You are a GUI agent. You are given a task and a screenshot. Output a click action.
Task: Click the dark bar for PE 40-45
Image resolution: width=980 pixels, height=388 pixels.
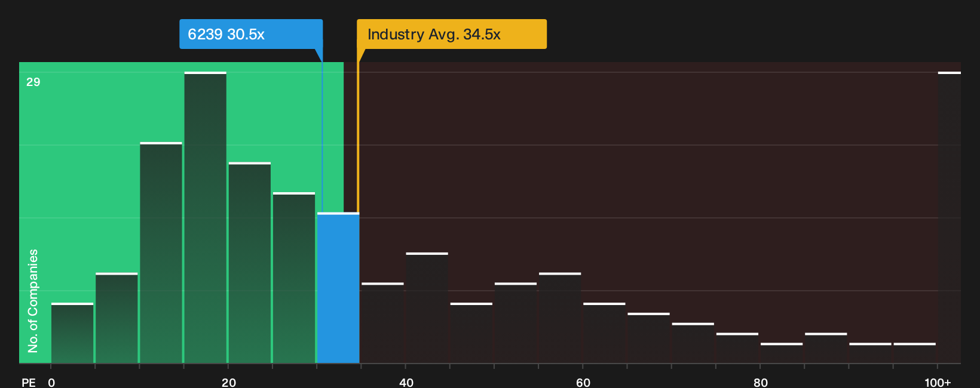427,308
